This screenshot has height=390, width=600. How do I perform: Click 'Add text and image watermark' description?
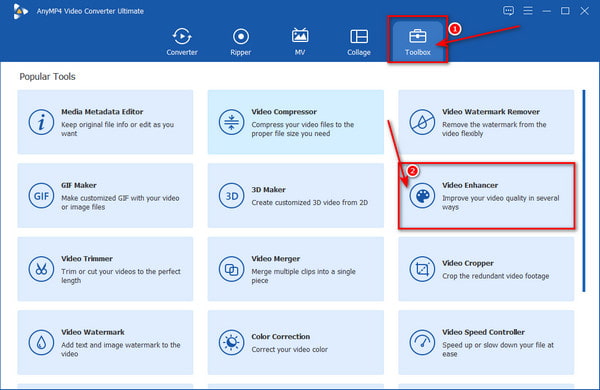(121, 349)
